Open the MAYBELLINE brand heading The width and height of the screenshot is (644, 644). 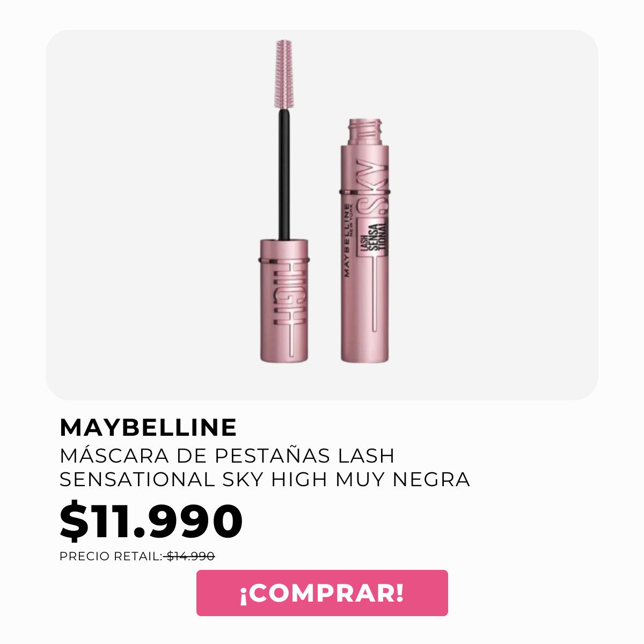148,427
